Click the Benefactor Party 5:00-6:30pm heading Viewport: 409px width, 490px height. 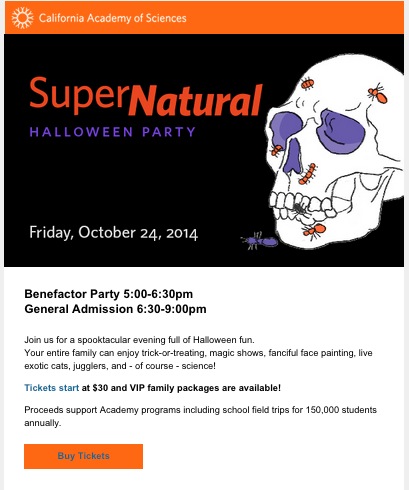click(x=109, y=294)
